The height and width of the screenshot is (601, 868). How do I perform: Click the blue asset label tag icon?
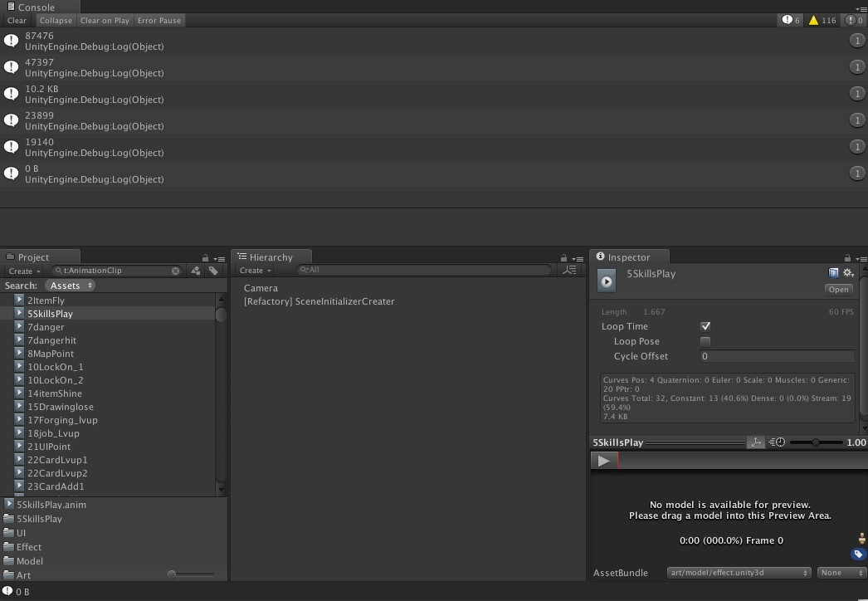[x=858, y=555]
